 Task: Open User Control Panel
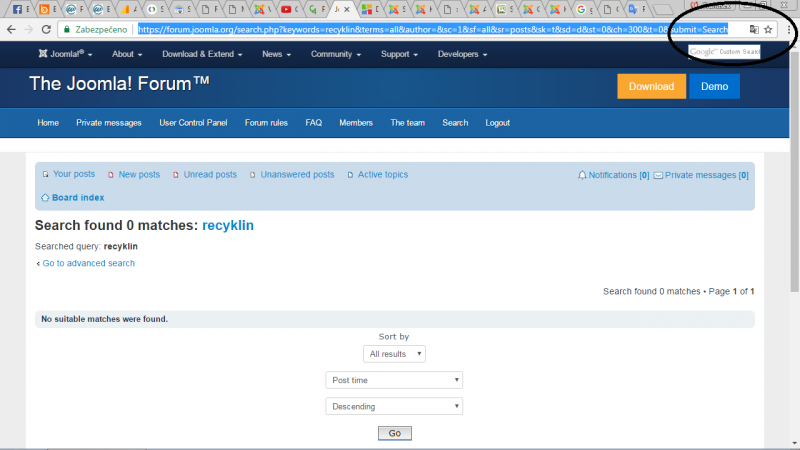pos(193,123)
